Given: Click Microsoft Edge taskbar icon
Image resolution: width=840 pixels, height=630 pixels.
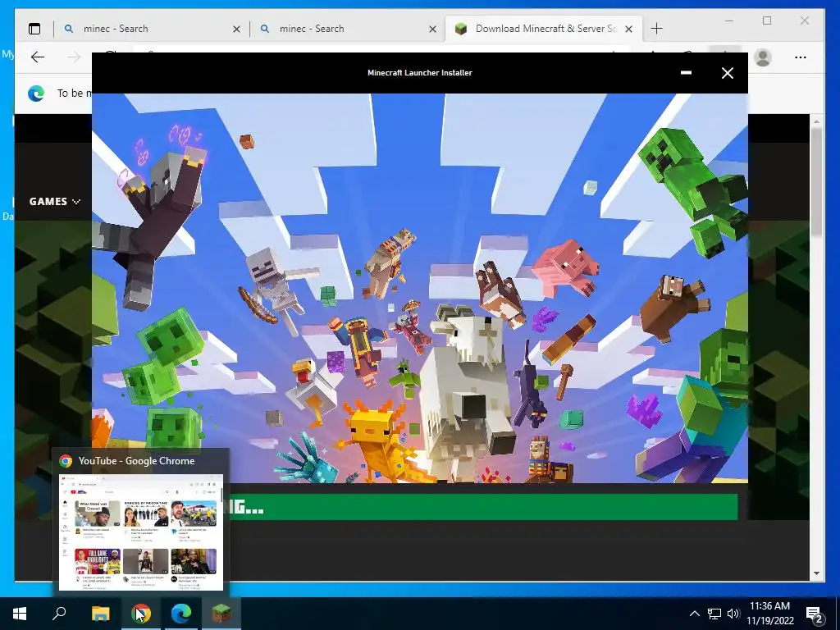Looking at the screenshot, I should point(181,614).
